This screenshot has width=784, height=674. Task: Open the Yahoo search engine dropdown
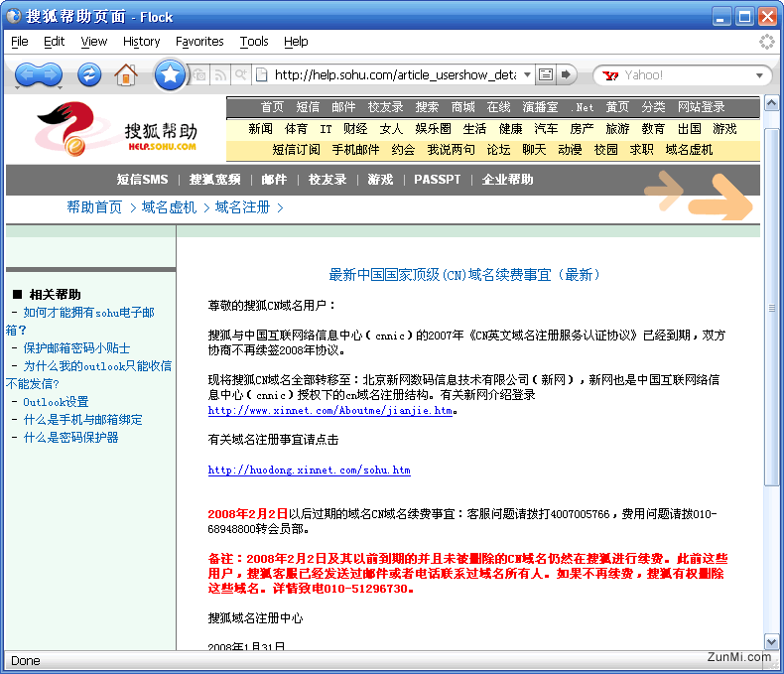[610, 74]
